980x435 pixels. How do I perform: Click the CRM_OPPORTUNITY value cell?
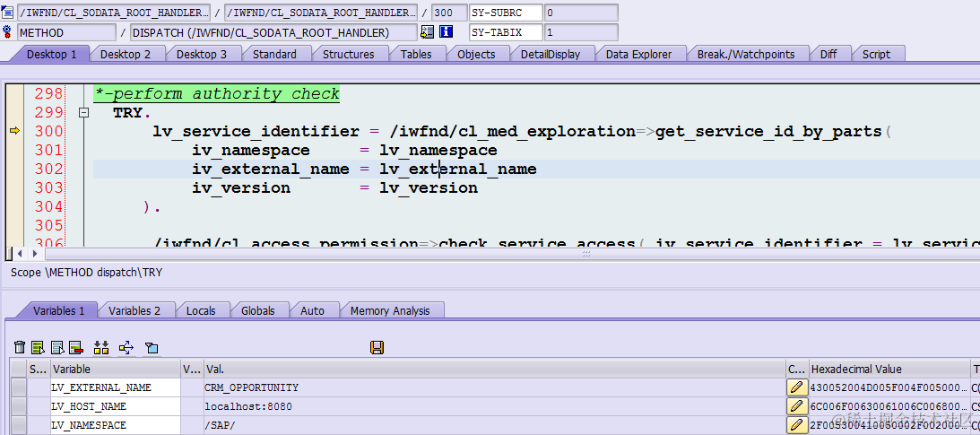click(494, 387)
